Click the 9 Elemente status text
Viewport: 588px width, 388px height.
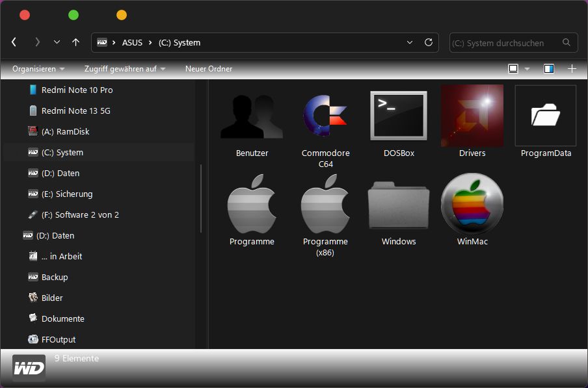coord(77,358)
